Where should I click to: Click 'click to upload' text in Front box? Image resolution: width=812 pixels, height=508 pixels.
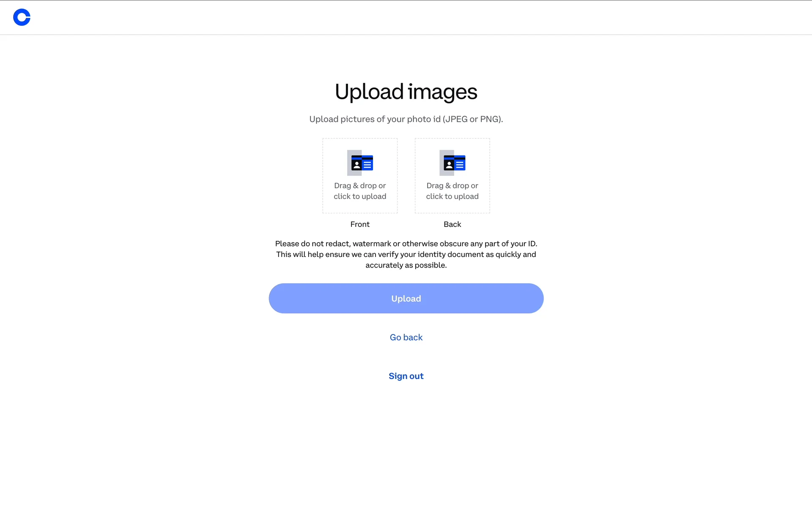[x=360, y=196]
